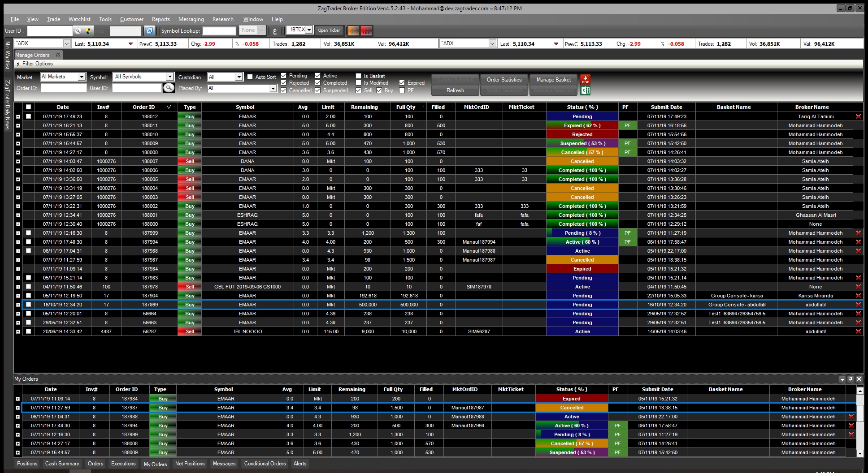
Task: Close the Manage Orders tab
Action: click(58, 55)
